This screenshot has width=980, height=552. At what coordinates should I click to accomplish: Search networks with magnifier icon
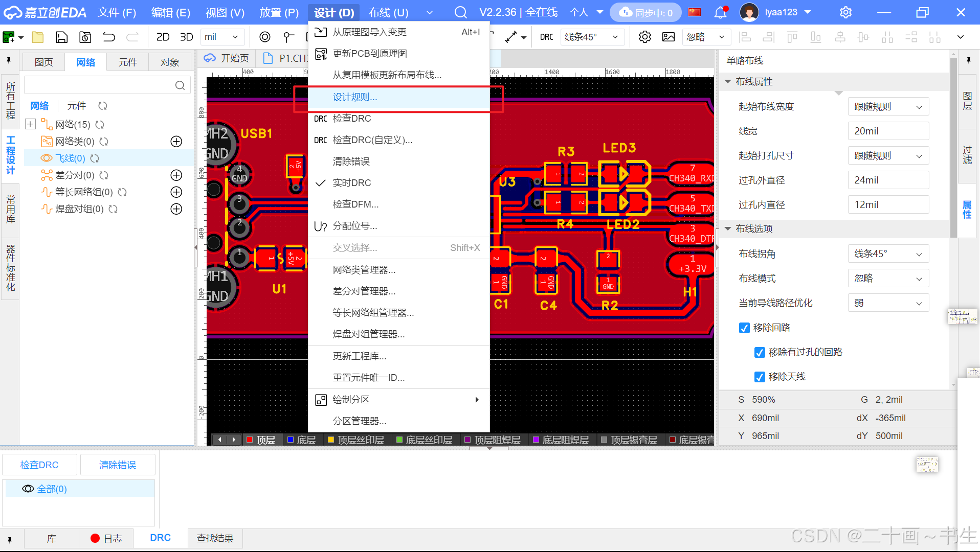click(180, 85)
